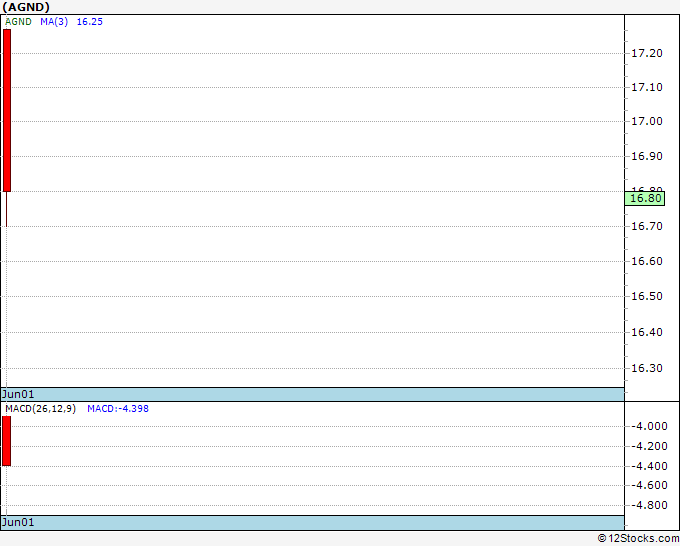This screenshot has width=680, height=546.
Task: Click the 17.00 price axis label
Action: point(647,121)
